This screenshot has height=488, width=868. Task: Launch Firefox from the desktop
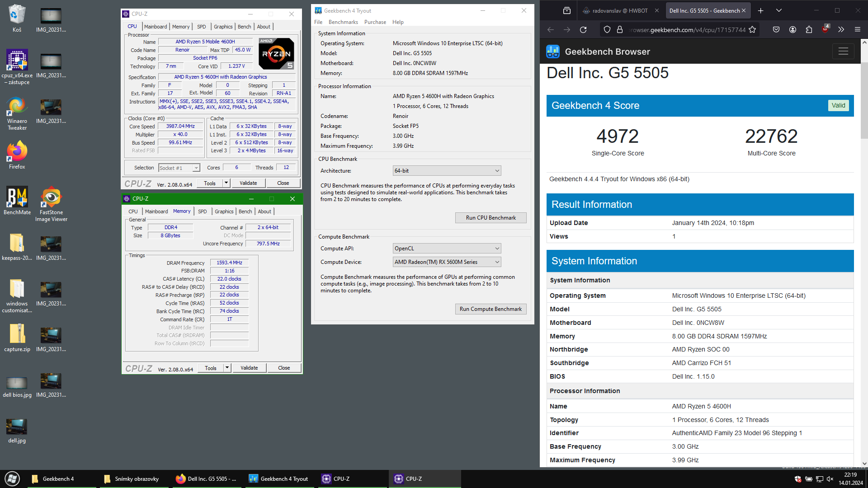17,155
